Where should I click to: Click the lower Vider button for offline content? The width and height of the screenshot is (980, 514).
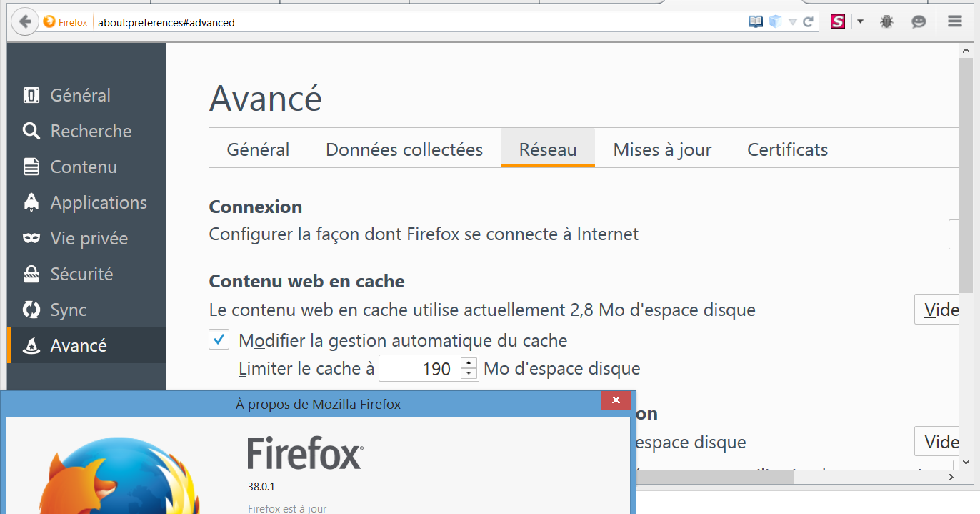[x=936, y=441]
